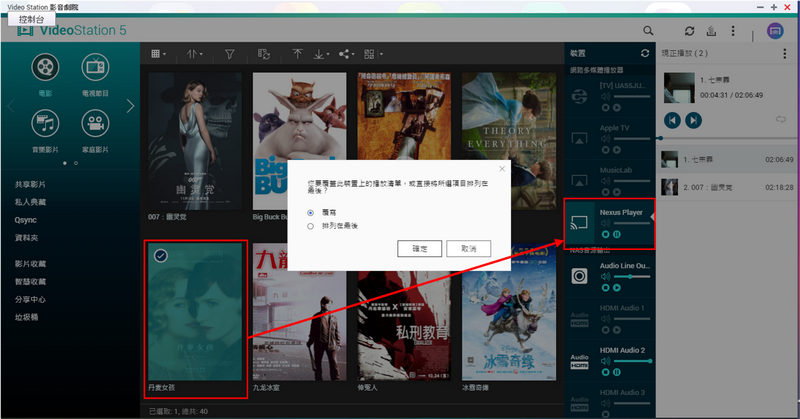Mute the HDMI Audio 2 volume
Image resolution: width=800 pixels, height=419 pixels.
(606, 361)
